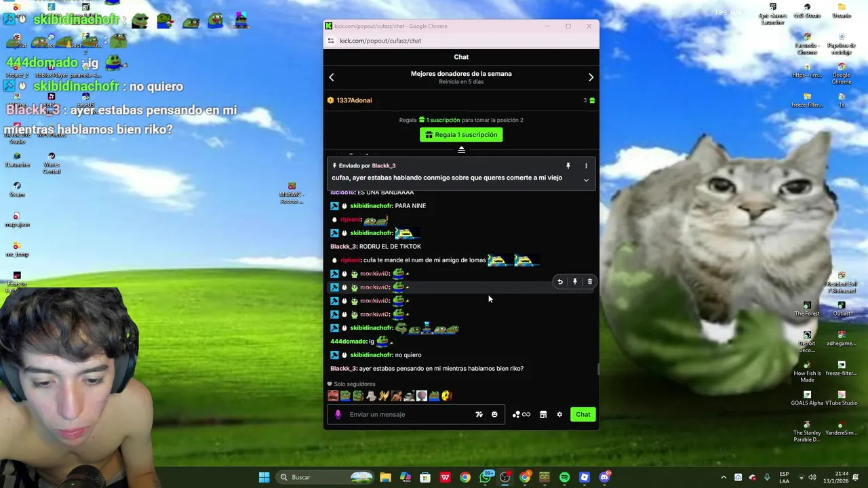Click the taskbar Buscar search box
Screen dimensions: 868x488
pos(326,477)
